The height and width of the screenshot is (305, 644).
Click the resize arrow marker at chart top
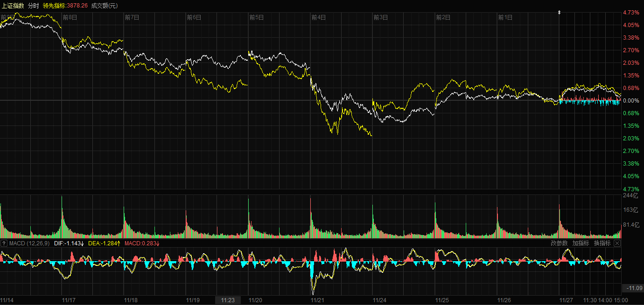click(559, 13)
